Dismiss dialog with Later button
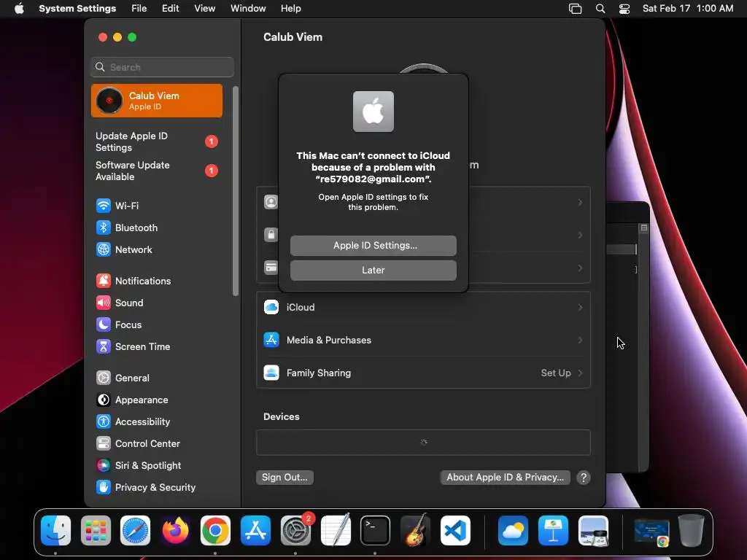Screen dimensions: 747x560 click(373, 271)
